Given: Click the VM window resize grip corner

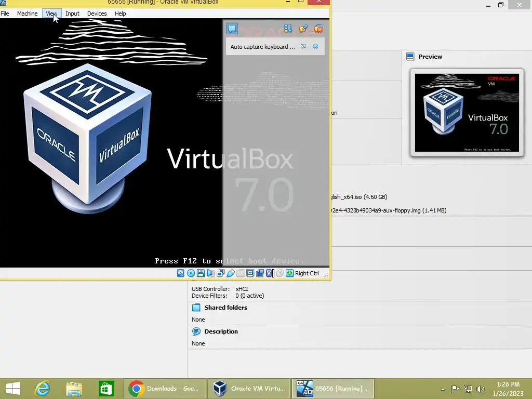Looking at the screenshot, I should 326,275.
